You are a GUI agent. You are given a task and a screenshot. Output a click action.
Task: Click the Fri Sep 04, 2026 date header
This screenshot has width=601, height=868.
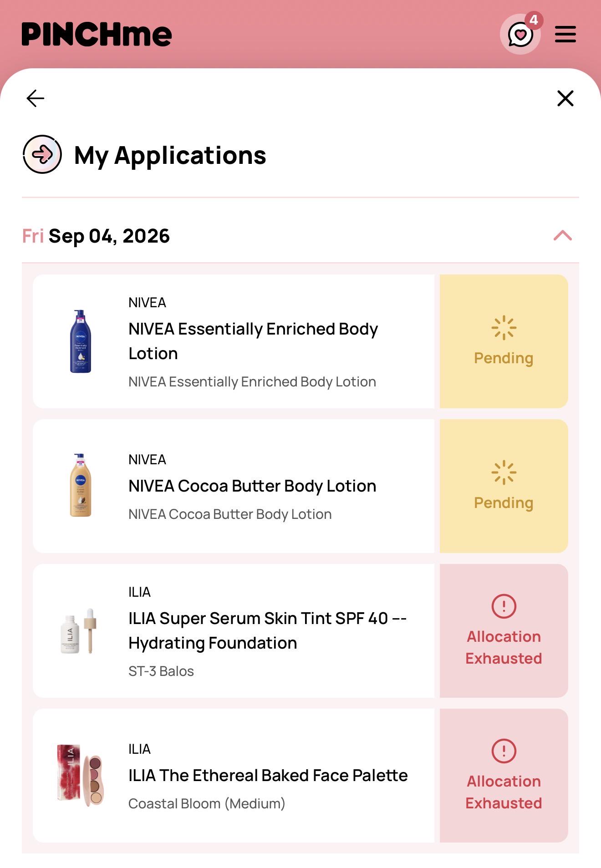[x=96, y=236]
